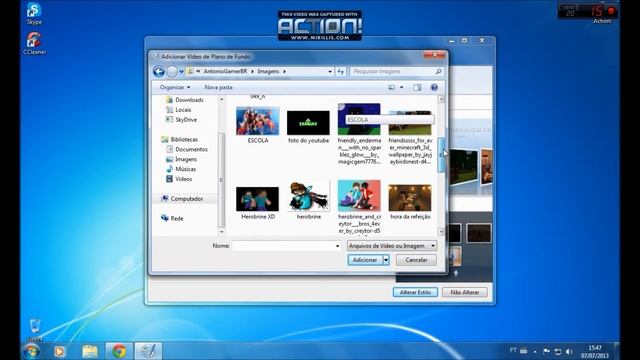Show hidden tray icons arrow
The image size is (640, 360).
click(535, 352)
